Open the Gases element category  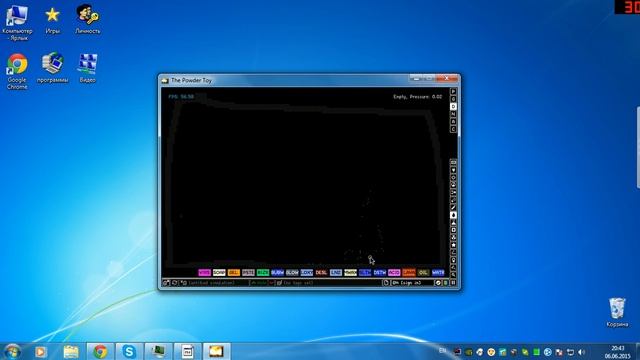tap(453, 207)
